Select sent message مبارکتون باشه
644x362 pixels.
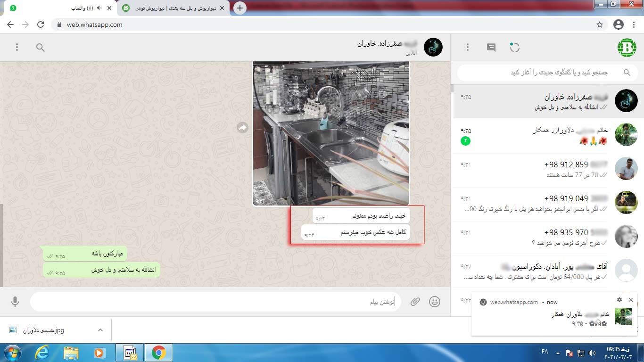coord(85,254)
